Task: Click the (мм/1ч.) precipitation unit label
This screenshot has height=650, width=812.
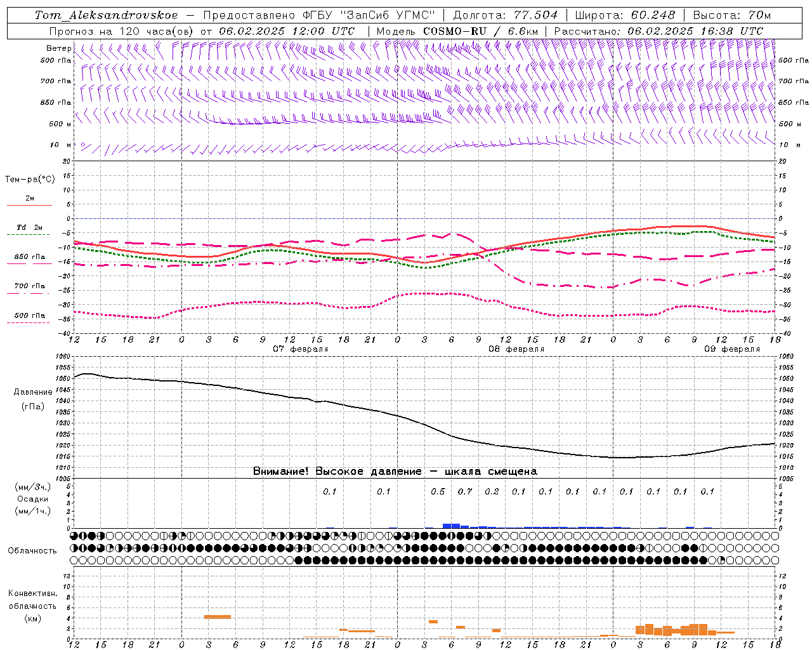Action: [x=33, y=511]
